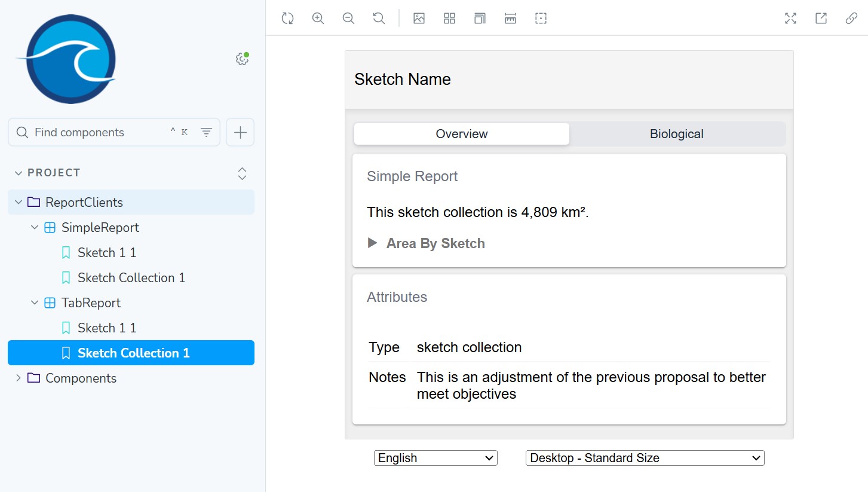
Task: Click the ReportClients folder icon
Action: (x=34, y=202)
